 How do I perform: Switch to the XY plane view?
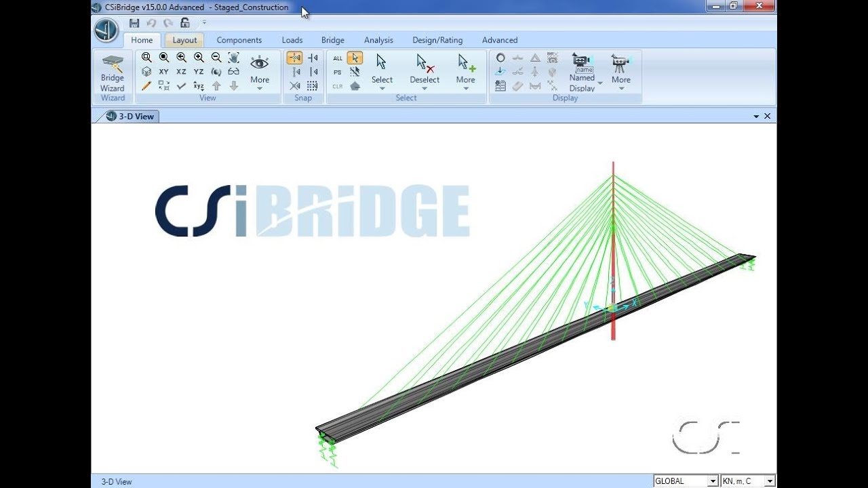point(164,71)
